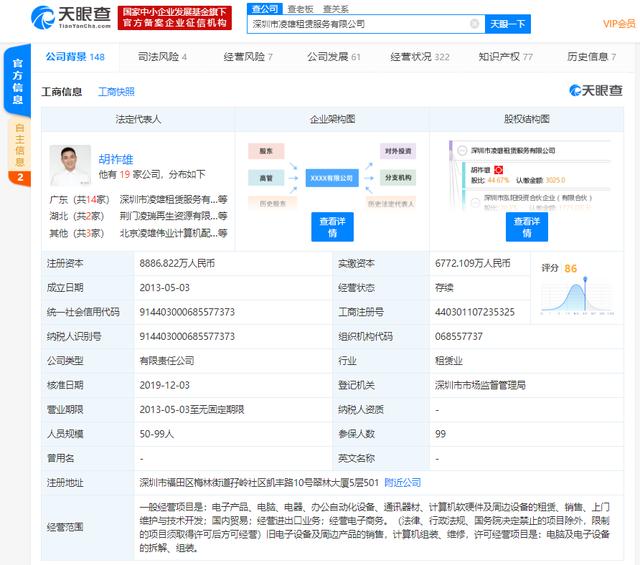This screenshot has width=640, height=565.
Task: Clear the search field with the X icon
Action: (x=474, y=24)
